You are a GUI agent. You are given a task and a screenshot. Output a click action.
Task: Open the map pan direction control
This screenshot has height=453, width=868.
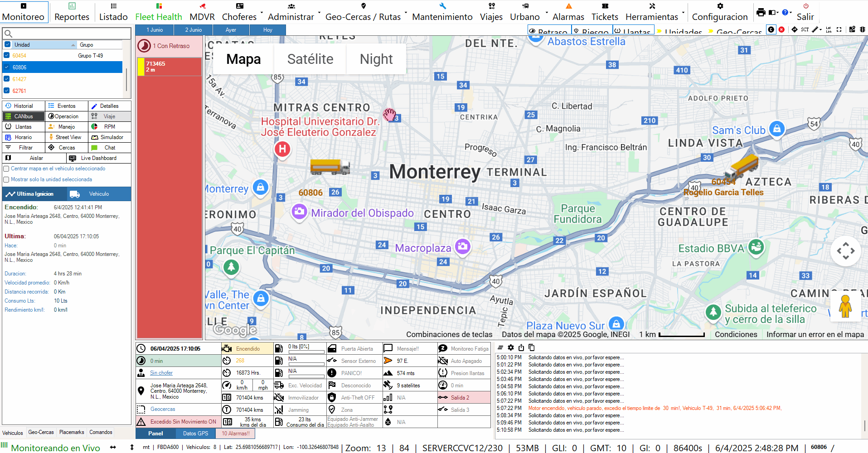[846, 251]
